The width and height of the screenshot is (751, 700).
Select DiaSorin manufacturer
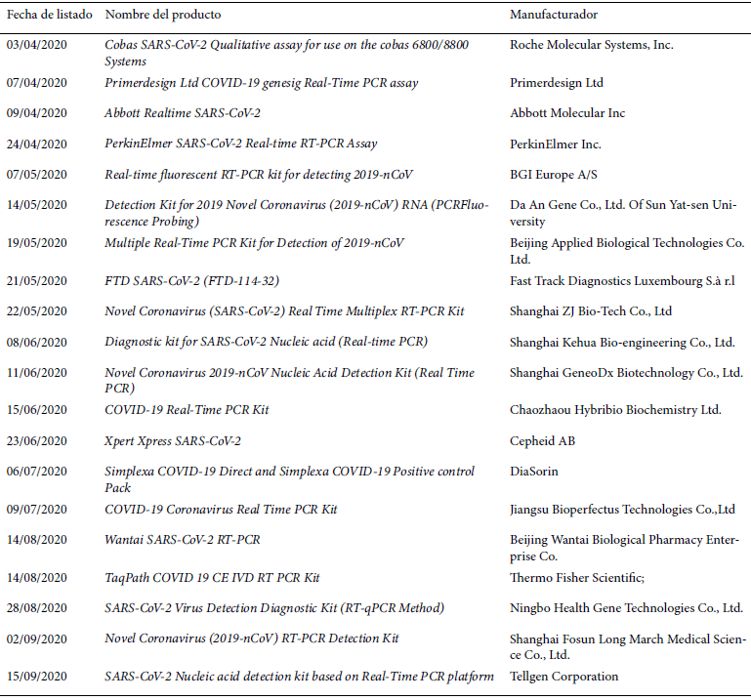coord(534,472)
